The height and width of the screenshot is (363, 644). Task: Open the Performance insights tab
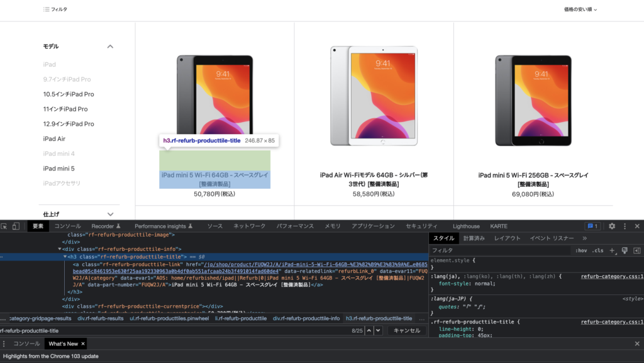point(164,226)
